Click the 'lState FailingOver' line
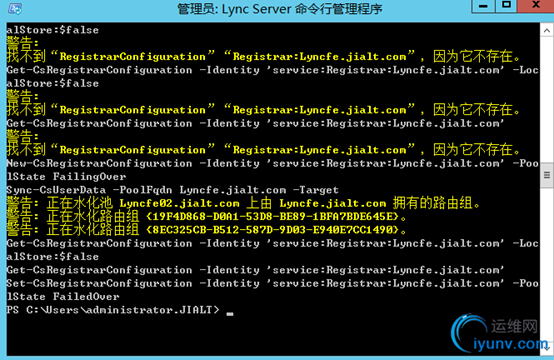554x360 pixels. [66, 177]
